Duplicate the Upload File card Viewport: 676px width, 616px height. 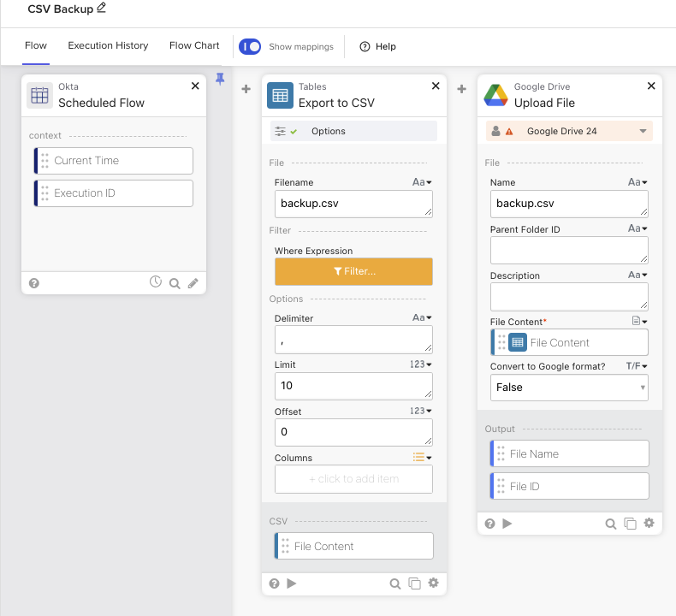630,524
